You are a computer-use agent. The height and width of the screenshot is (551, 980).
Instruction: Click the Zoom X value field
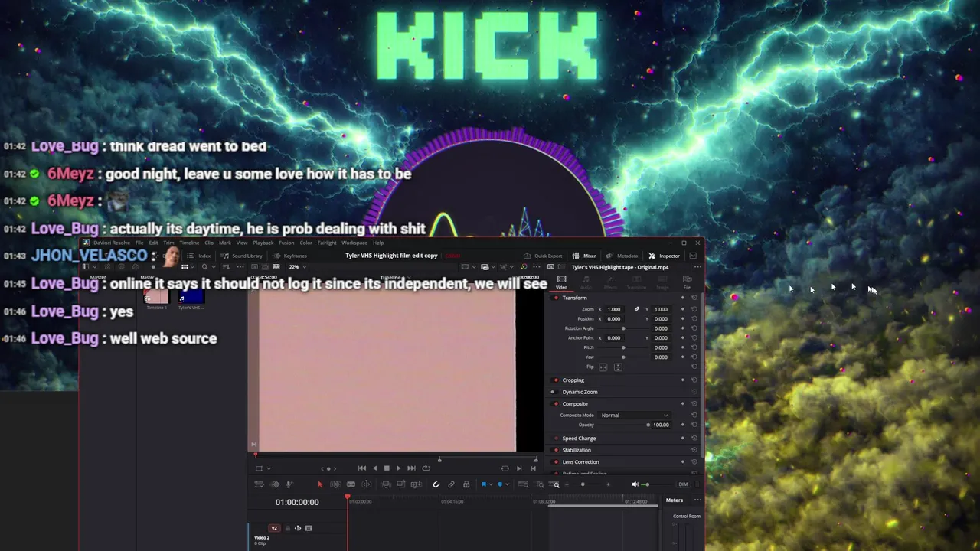click(614, 309)
